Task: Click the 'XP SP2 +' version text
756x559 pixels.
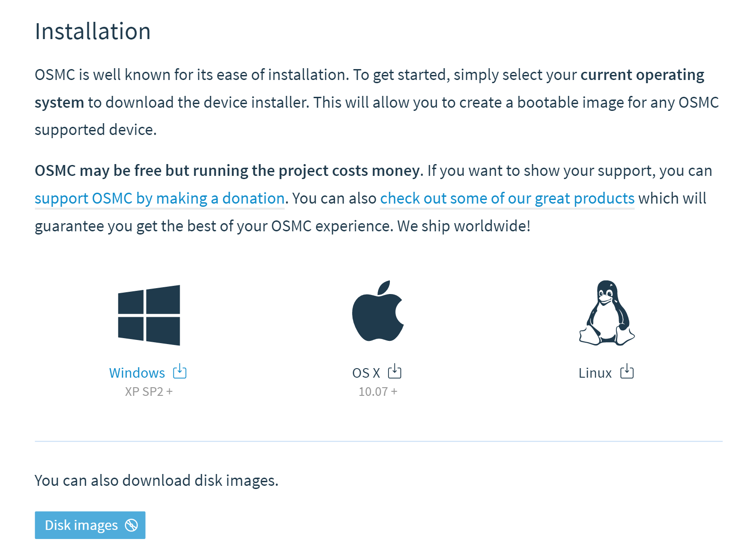Action: (x=149, y=392)
